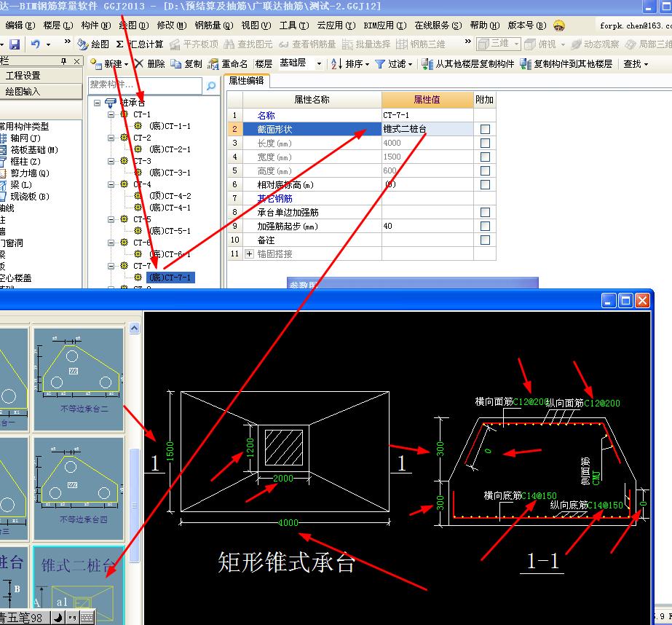
Task: Choose the 不等边承台四 shape thumbnail
Action: (x=79, y=488)
